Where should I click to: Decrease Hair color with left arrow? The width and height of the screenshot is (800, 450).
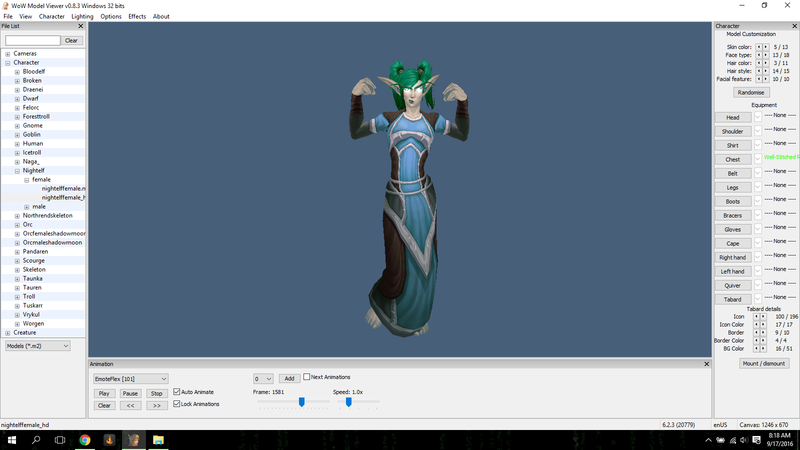click(x=759, y=63)
